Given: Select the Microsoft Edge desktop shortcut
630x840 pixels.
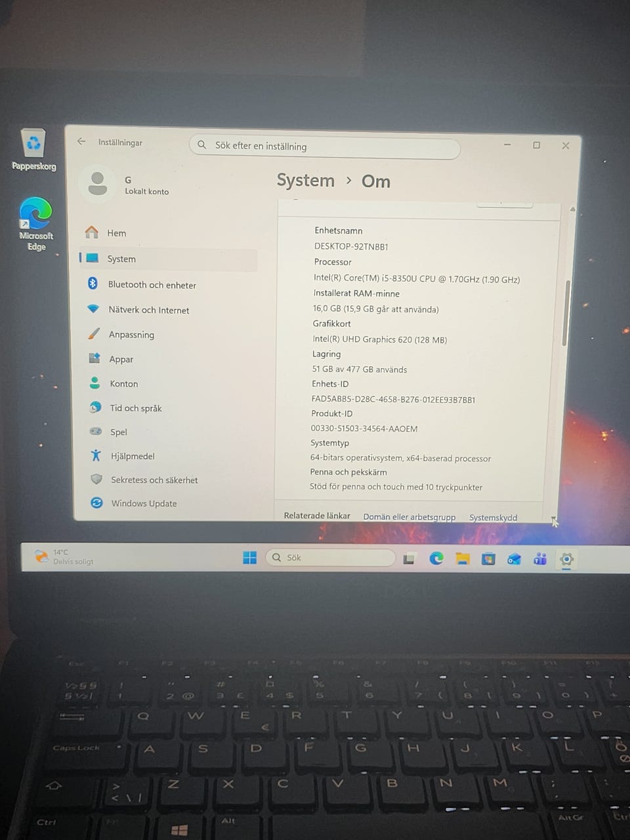Looking at the screenshot, I should pos(36,224).
